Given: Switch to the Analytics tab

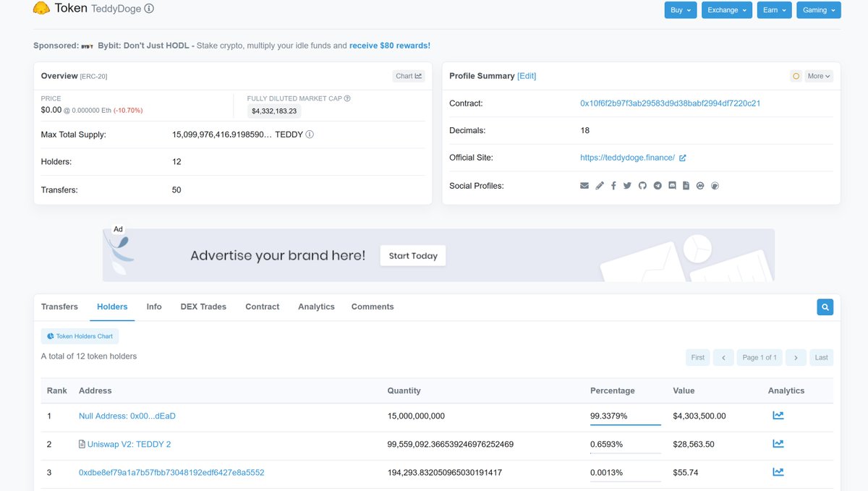Looking at the screenshot, I should tap(316, 307).
